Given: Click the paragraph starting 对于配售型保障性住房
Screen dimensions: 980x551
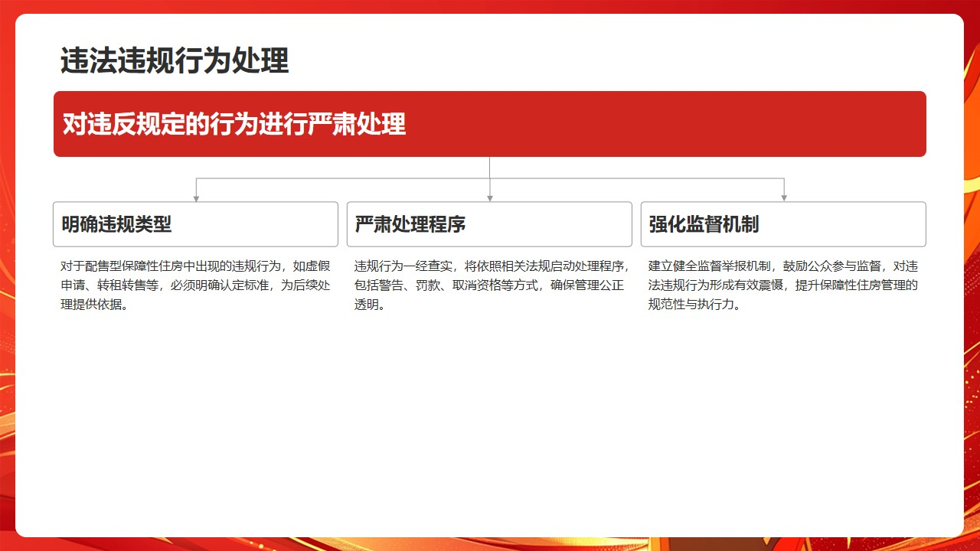Looking at the screenshot, I should [195, 285].
